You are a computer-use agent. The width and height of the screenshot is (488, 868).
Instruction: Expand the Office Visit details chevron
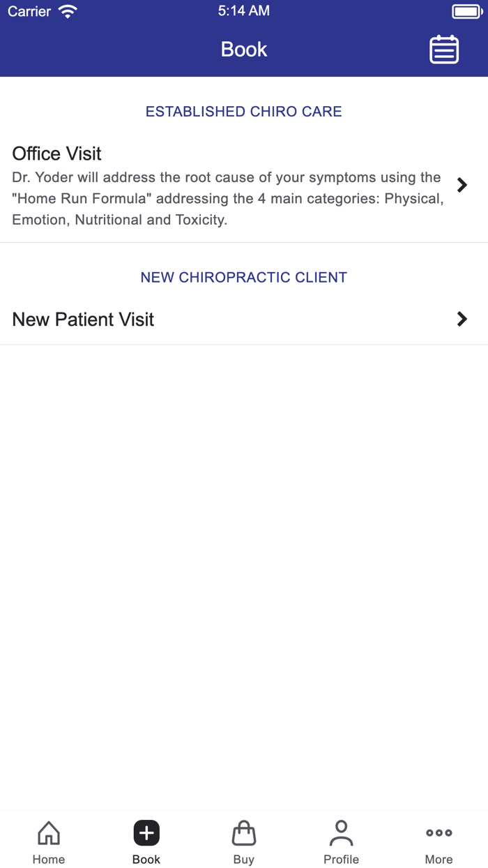tap(462, 185)
